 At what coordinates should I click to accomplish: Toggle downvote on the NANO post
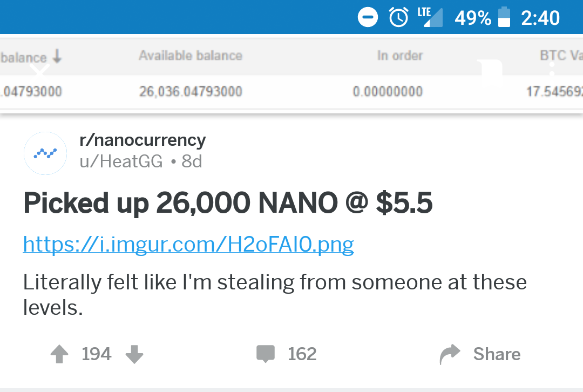point(134,354)
